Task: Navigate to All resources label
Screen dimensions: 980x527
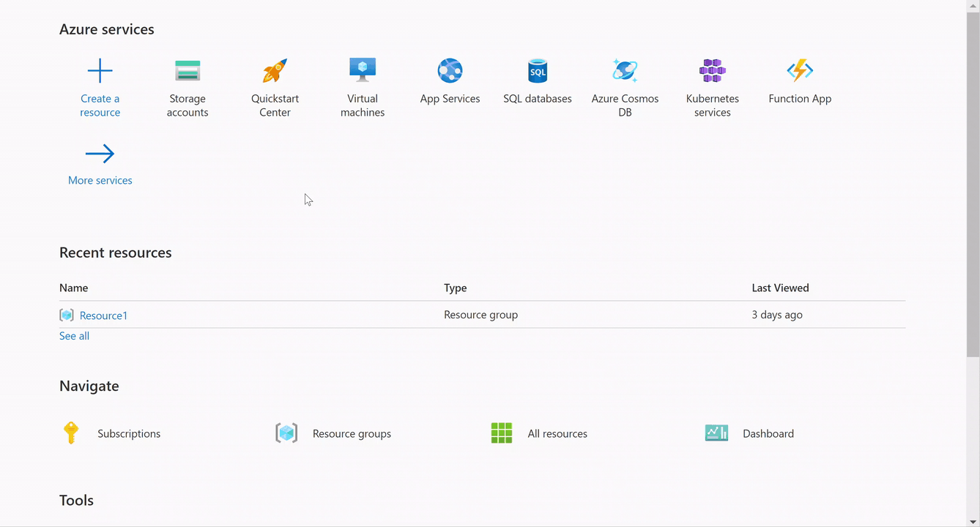Action: (557, 433)
